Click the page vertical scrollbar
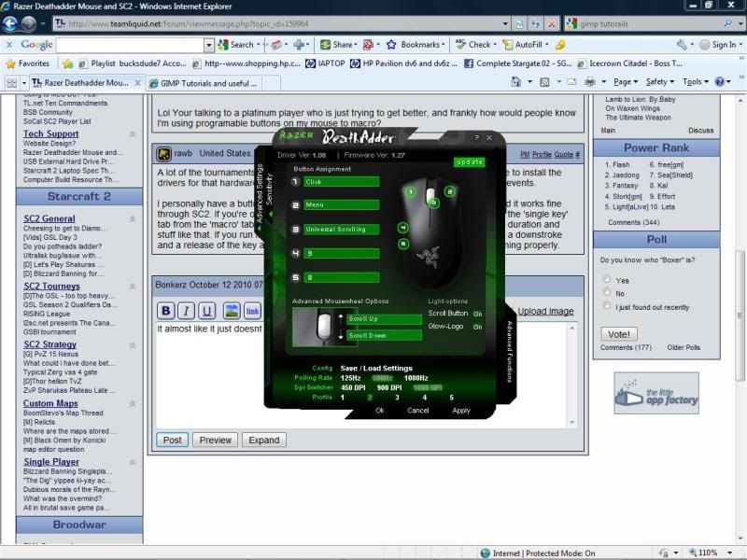 pos(740,316)
